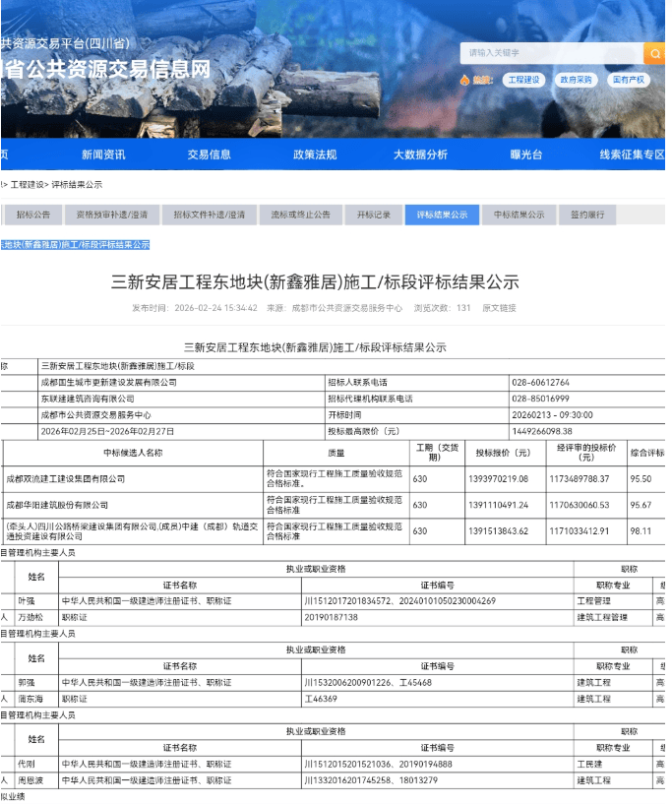Screen dimensions: 672x804
Task: Click reviewed bid price 1170630060.53
Action: [x=580, y=505]
